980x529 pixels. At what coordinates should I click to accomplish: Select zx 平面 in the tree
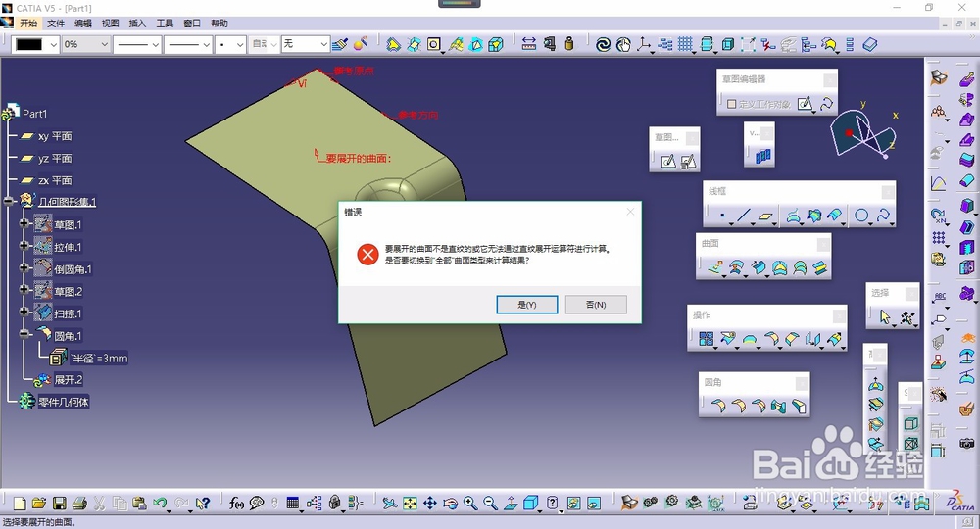point(55,180)
